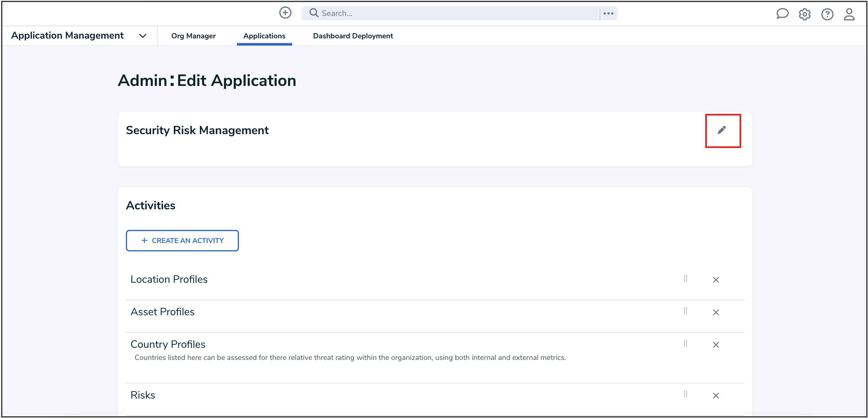Click the drag handle on Location Profiles

(x=685, y=278)
